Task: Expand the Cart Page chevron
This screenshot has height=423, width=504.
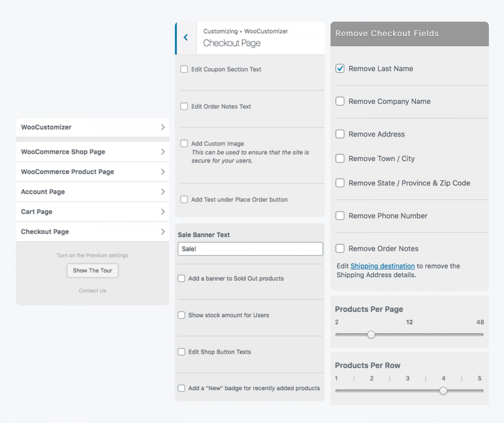Action: (163, 211)
